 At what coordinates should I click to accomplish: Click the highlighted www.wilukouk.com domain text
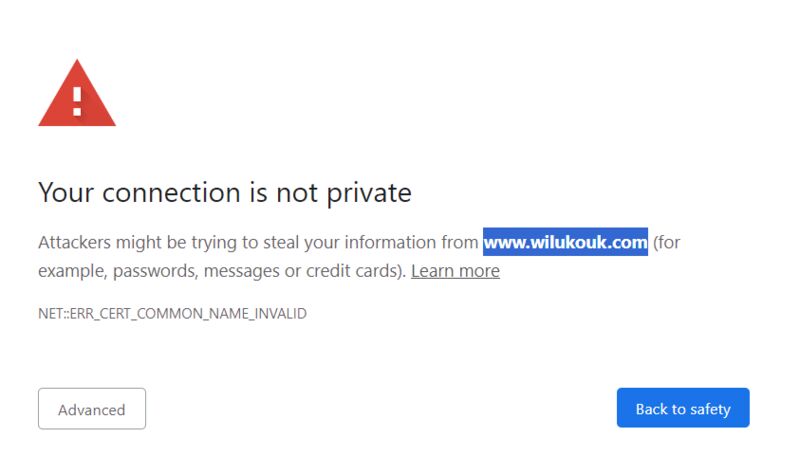click(x=565, y=242)
